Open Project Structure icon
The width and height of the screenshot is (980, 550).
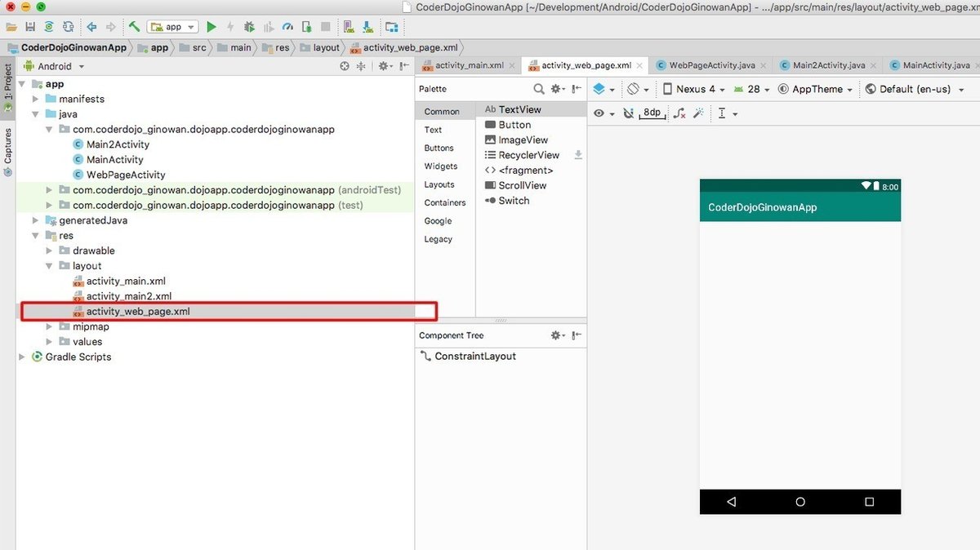click(x=391, y=27)
